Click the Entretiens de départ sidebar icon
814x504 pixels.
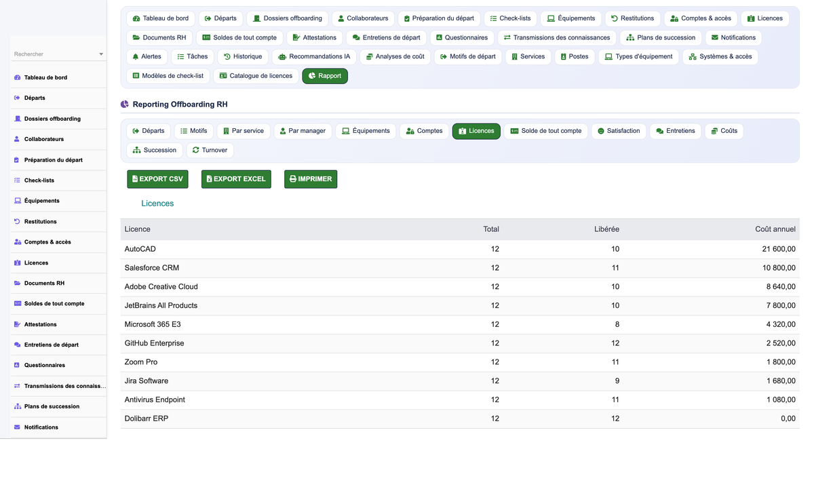[x=18, y=345]
